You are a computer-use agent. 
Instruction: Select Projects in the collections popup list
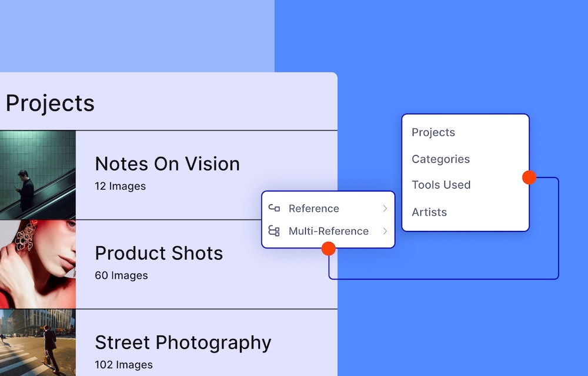[x=433, y=132]
